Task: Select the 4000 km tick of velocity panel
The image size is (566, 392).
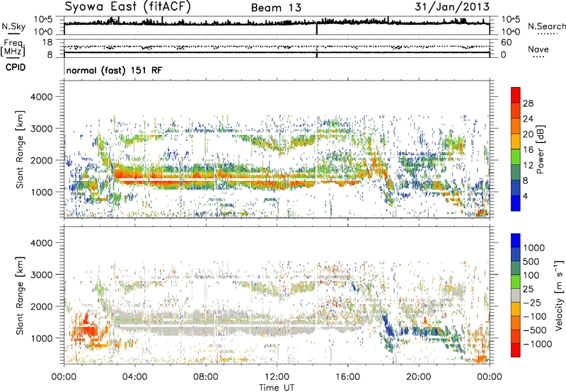Action: [41, 243]
